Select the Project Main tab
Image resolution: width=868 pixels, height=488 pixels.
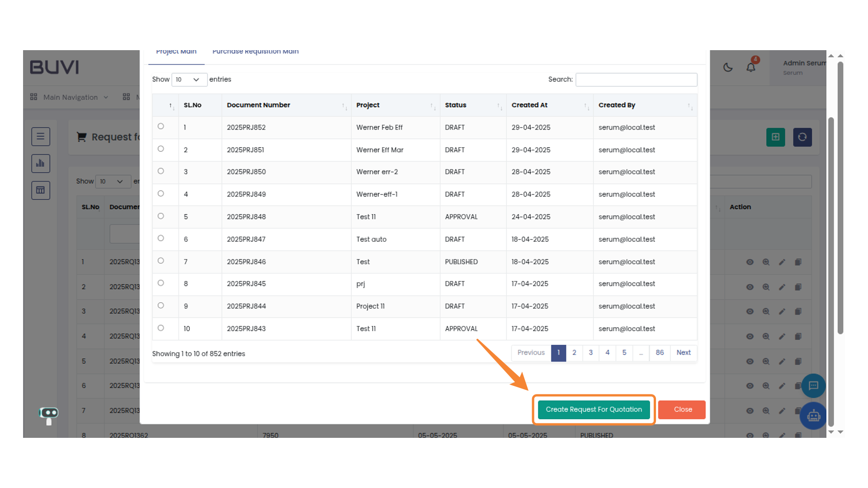coord(176,51)
